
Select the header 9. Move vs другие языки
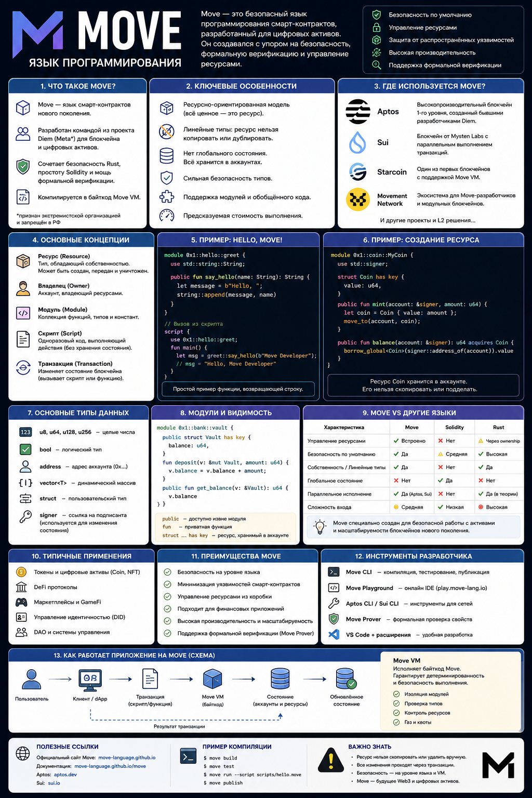(x=414, y=413)
